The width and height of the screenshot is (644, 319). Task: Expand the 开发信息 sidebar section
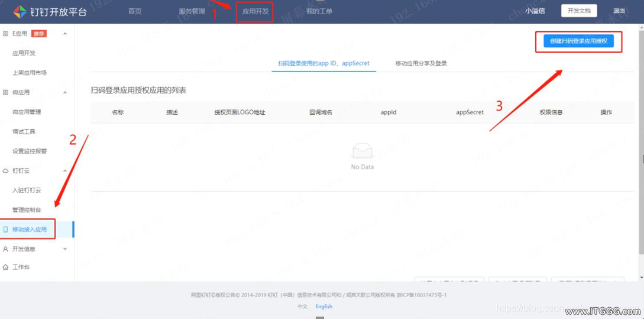coord(65,249)
